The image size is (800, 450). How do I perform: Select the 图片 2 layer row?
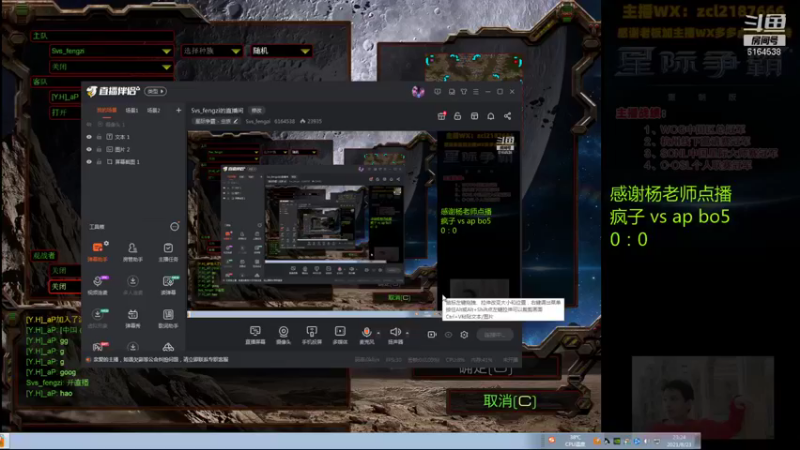(x=133, y=149)
